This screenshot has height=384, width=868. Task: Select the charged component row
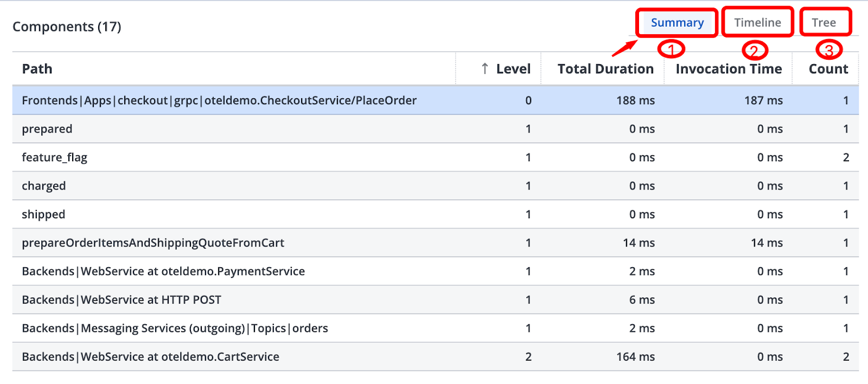[x=44, y=186]
